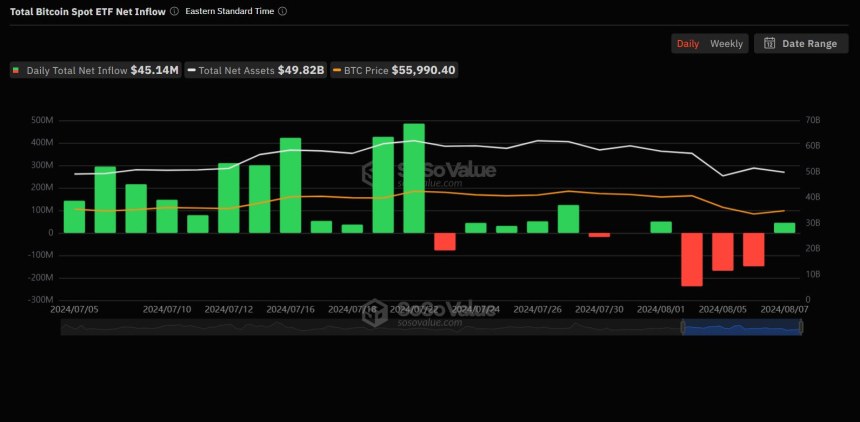Click the red-green Daily Total Net Inflow legend icon
The image size is (860, 422).
click(16, 71)
